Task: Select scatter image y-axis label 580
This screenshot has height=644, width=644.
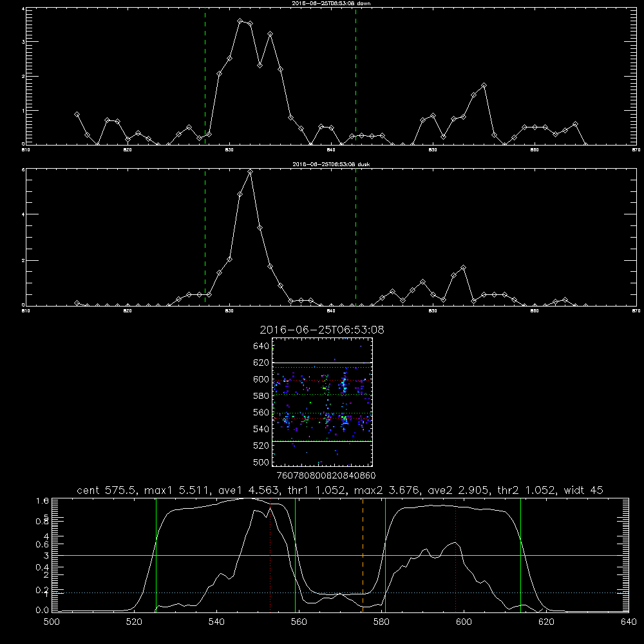Action: [x=261, y=395]
